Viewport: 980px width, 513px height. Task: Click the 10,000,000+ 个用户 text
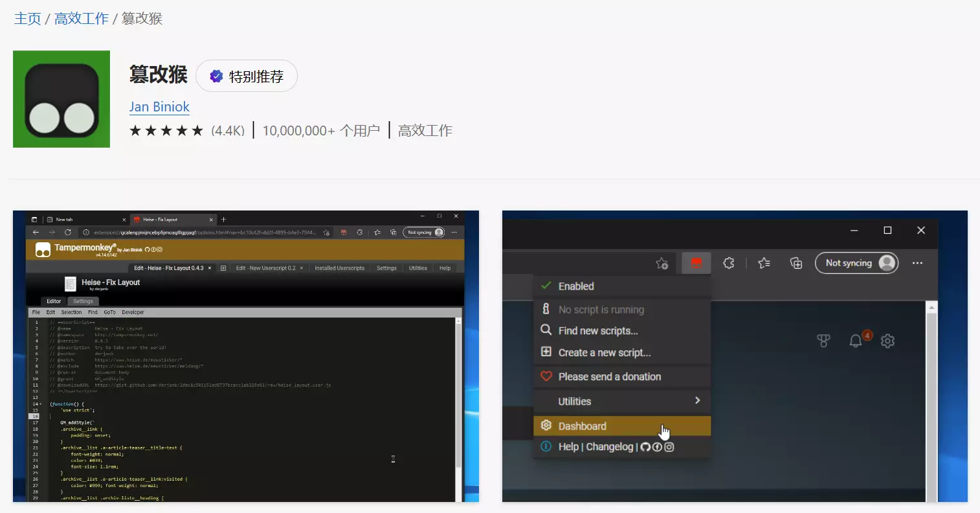coord(321,131)
